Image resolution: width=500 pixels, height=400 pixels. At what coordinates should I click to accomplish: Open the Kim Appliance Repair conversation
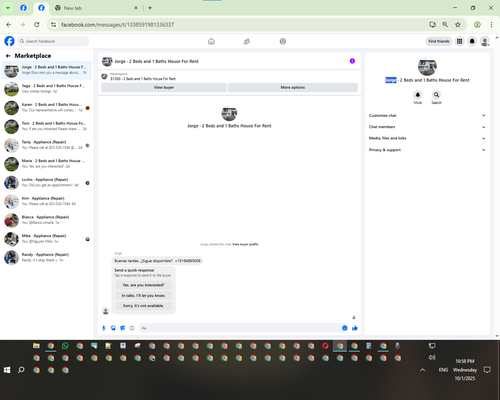coord(47,201)
